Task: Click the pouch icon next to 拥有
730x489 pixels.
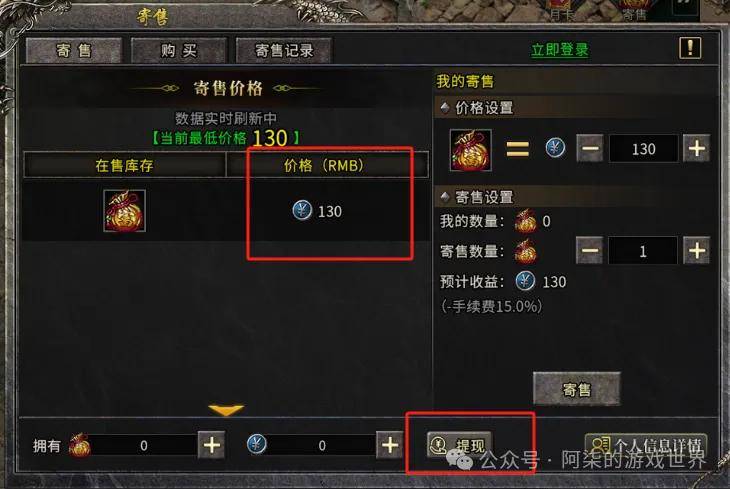Action: (x=79, y=445)
